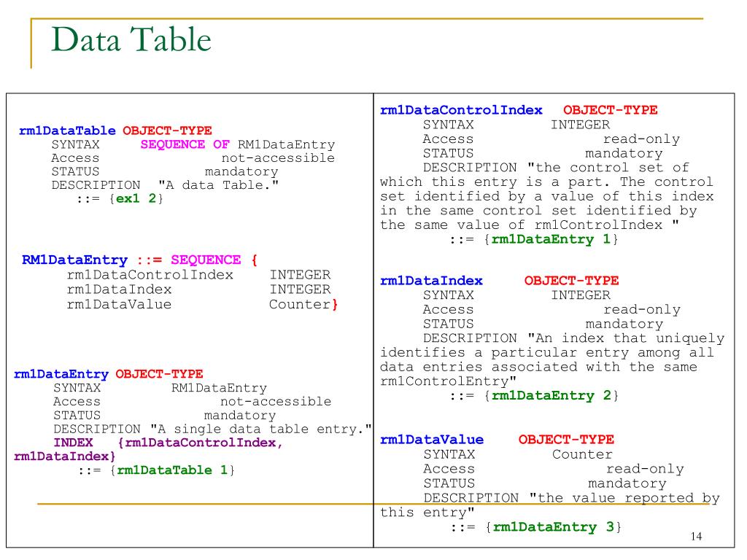Click the blue "RM1DataEntry" heading before ::=
Viewport: 747px width, 560px height.
coord(75,260)
